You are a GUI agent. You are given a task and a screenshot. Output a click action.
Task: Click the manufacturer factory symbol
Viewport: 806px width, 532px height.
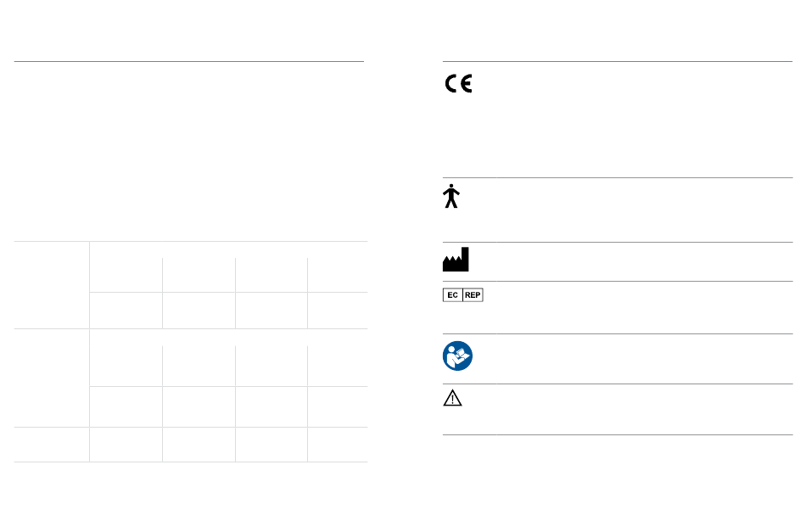point(456,259)
